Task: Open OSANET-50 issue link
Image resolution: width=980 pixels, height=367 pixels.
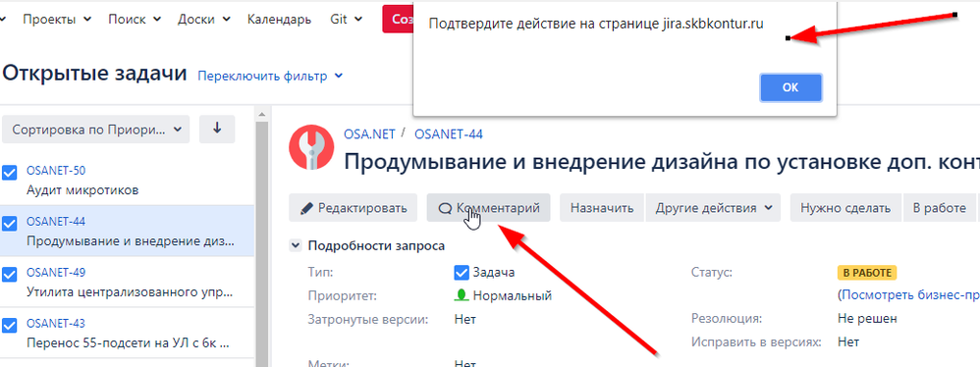Action: [56, 171]
